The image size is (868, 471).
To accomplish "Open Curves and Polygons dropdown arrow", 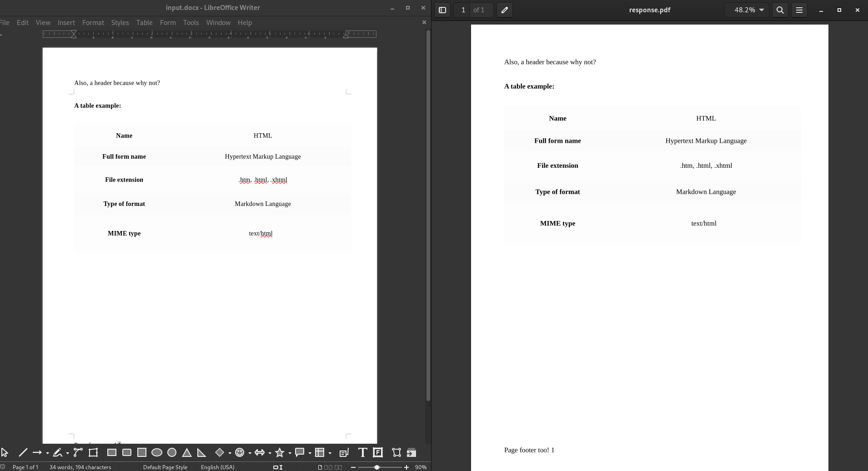I will [67, 453].
